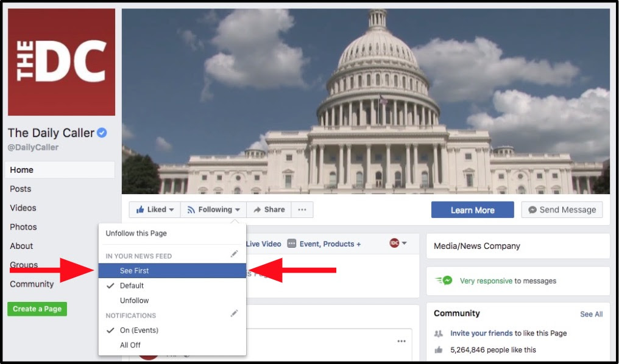619x364 pixels.
Task: Open the Photos section
Action: 23,227
